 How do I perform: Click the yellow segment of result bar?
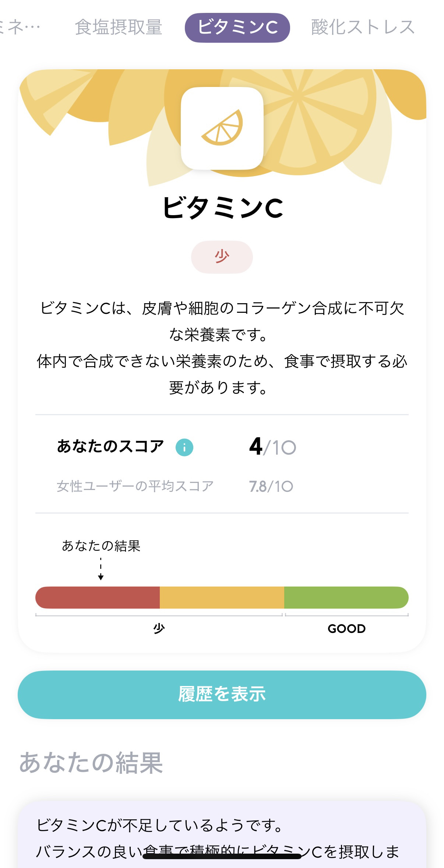point(222,597)
